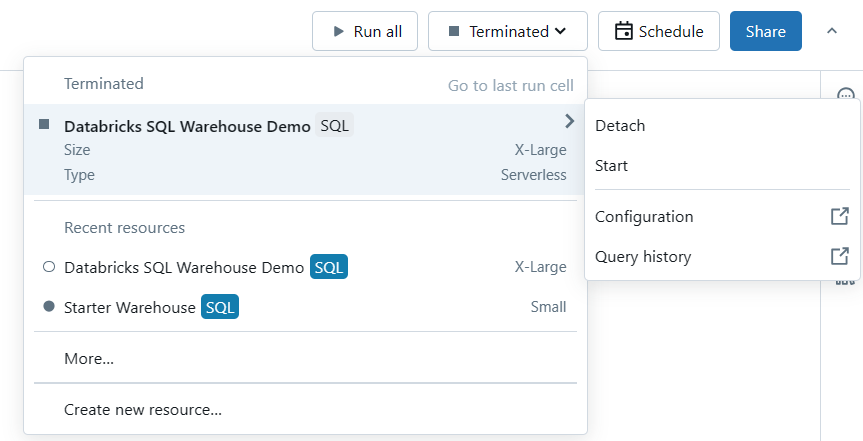863x441 pixels.
Task: Click the external link icon beside Configuration
Action: [x=839, y=216]
